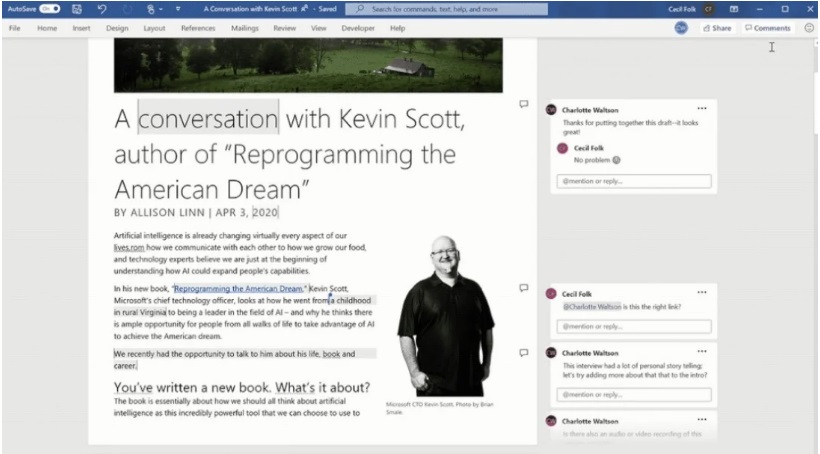Click comment marker beside the Kevin Scott paragraph
The image size is (820, 454).
click(523, 288)
